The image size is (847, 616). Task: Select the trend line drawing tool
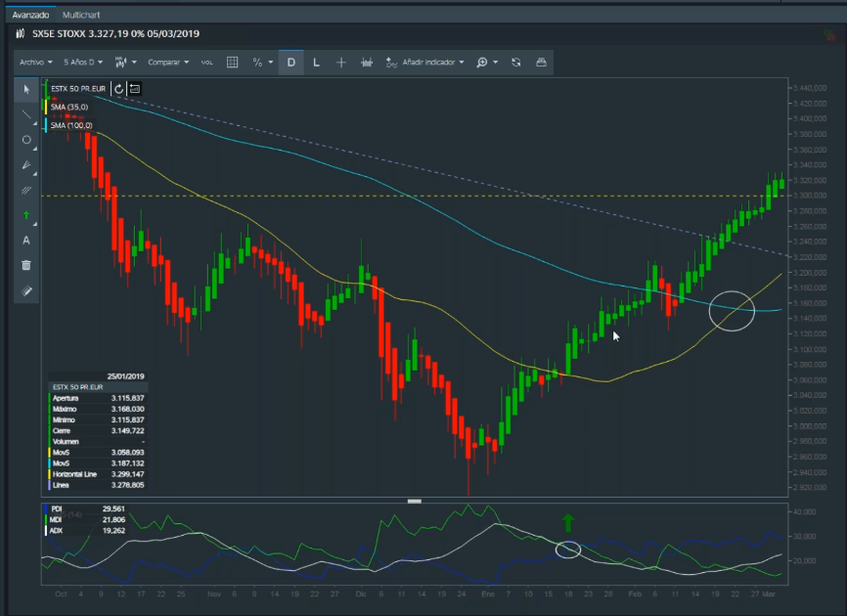click(x=26, y=114)
